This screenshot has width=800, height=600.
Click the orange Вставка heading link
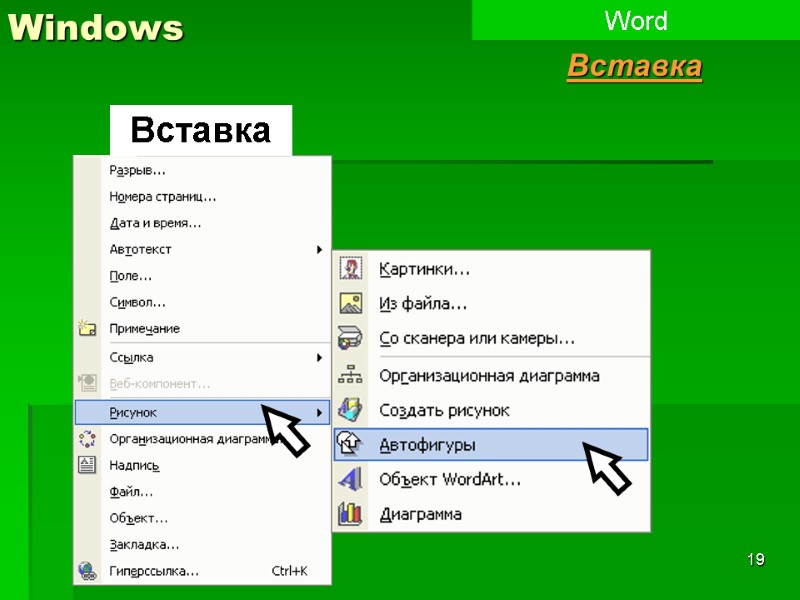click(x=635, y=66)
